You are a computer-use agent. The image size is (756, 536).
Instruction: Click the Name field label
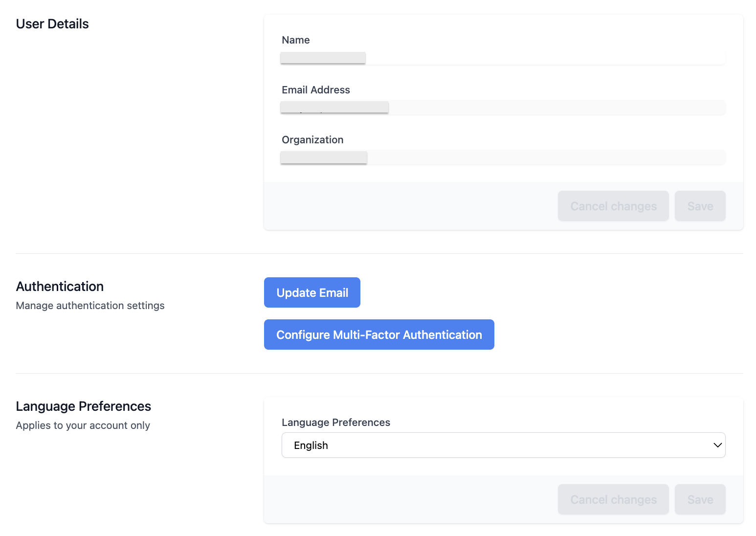tap(296, 40)
